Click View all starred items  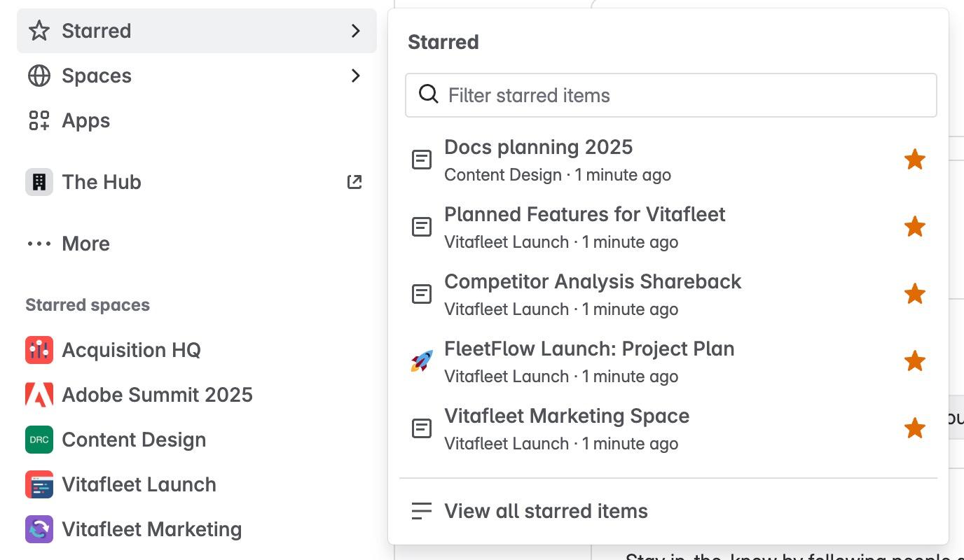coord(546,511)
